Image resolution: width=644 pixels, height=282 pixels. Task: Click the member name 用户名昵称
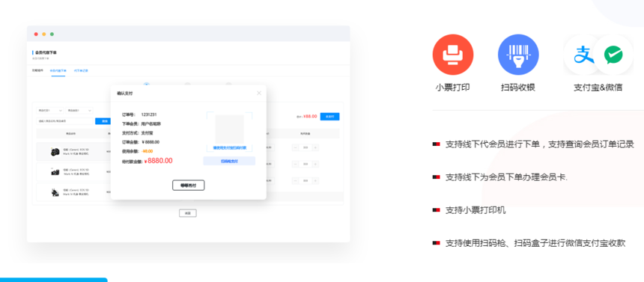pyautogui.click(x=151, y=123)
